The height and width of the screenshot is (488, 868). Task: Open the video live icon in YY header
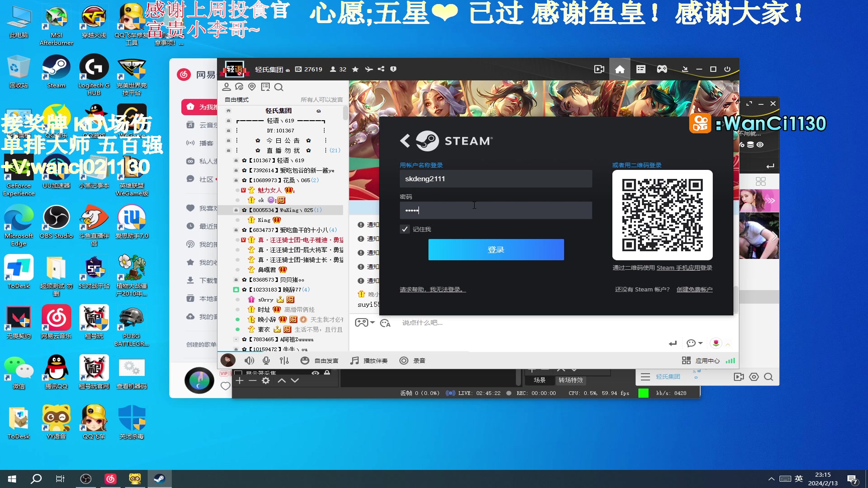coord(599,69)
